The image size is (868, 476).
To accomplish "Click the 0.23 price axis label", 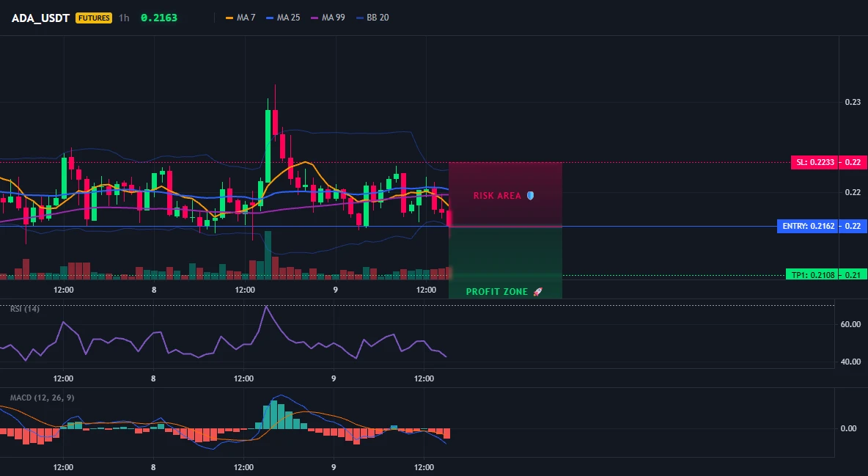I will pyautogui.click(x=853, y=102).
